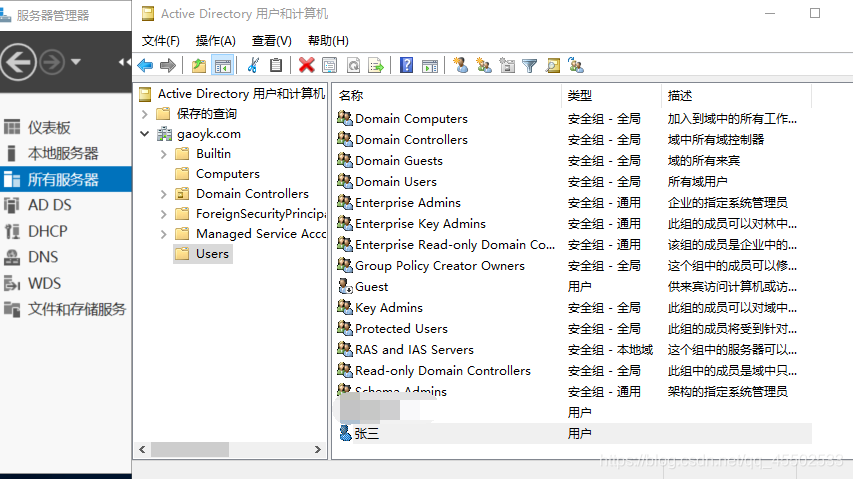Expand the Managed Service Accounts chevron
The width and height of the screenshot is (853, 479).
(164, 234)
